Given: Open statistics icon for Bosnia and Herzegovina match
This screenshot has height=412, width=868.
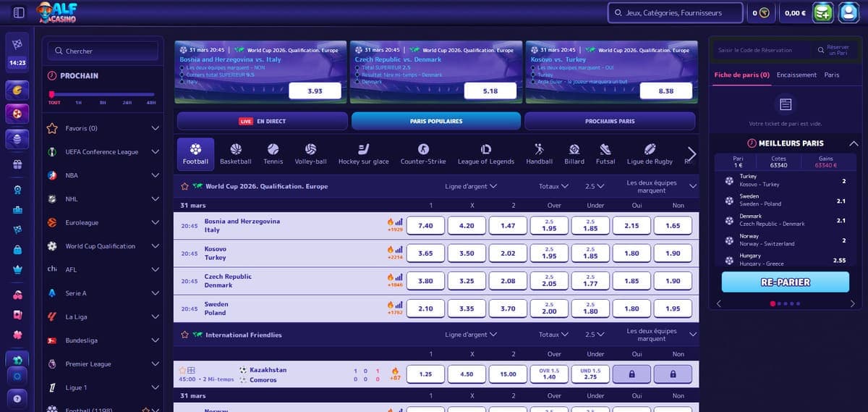Looking at the screenshot, I should click(x=399, y=222).
